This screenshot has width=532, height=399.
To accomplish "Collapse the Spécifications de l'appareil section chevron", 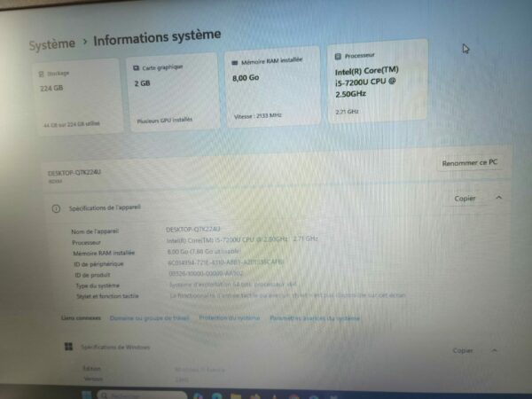I will 498,198.
